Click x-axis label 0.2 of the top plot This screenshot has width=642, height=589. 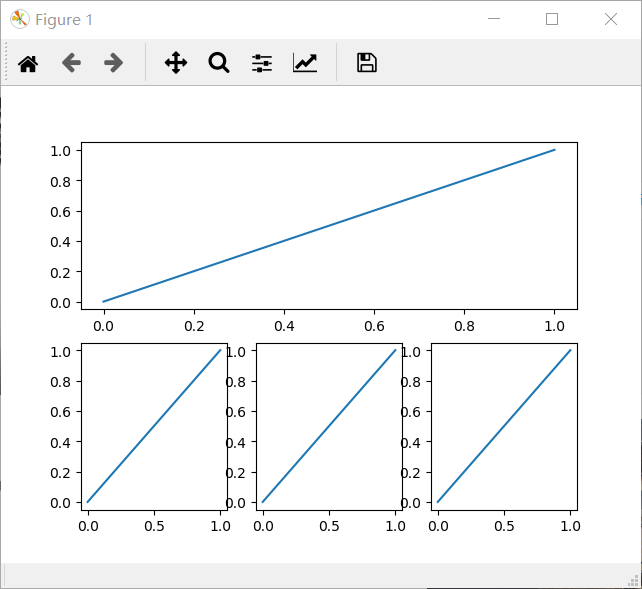pos(194,326)
